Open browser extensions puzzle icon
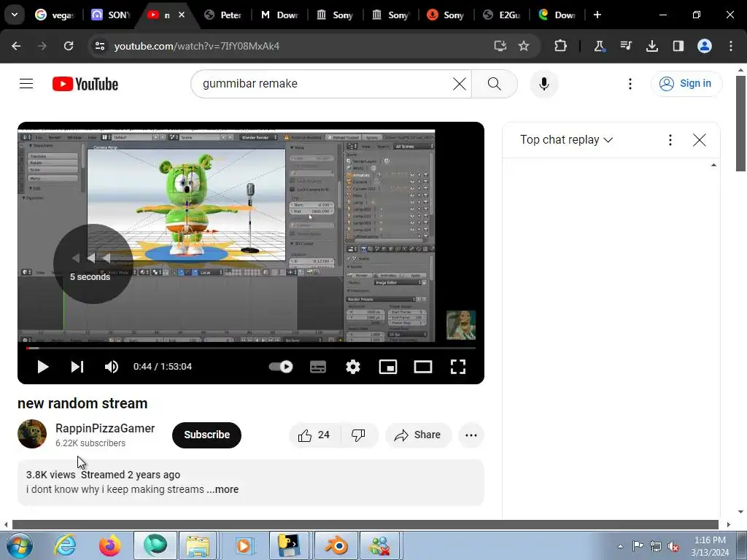This screenshot has height=560, width=747. [x=561, y=46]
